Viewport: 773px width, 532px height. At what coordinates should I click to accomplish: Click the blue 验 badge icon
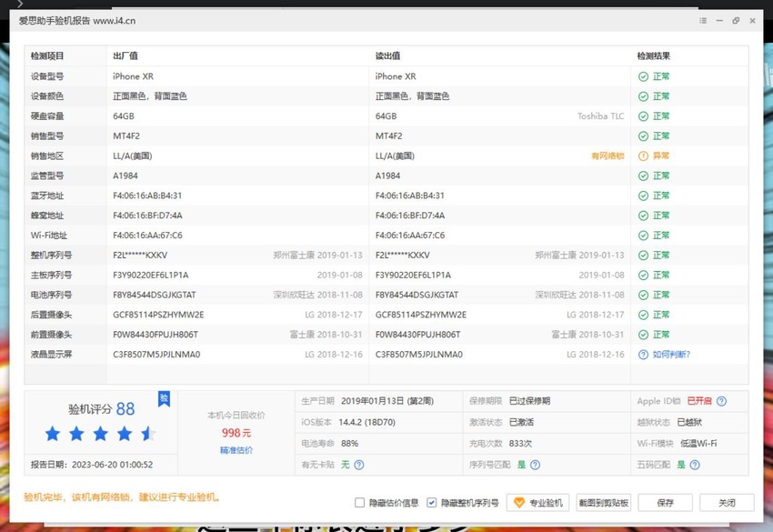[165, 398]
